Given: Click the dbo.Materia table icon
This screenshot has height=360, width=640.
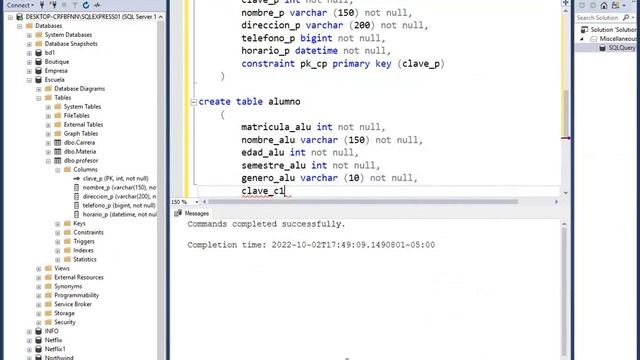Looking at the screenshot, I should tap(58, 151).
